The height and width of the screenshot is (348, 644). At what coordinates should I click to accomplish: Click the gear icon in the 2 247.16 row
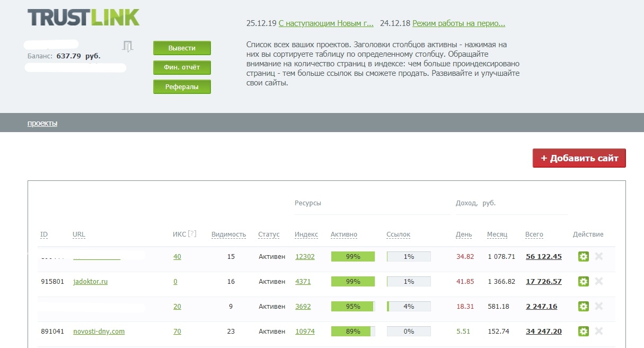583,307
